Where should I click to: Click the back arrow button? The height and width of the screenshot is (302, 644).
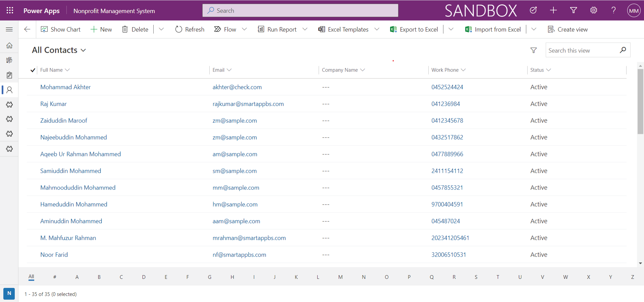27,30
